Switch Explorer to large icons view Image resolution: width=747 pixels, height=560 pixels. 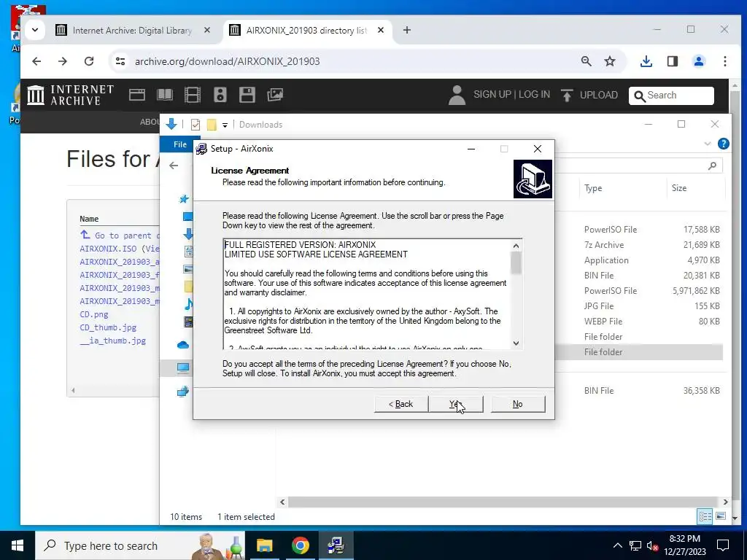tap(721, 517)
